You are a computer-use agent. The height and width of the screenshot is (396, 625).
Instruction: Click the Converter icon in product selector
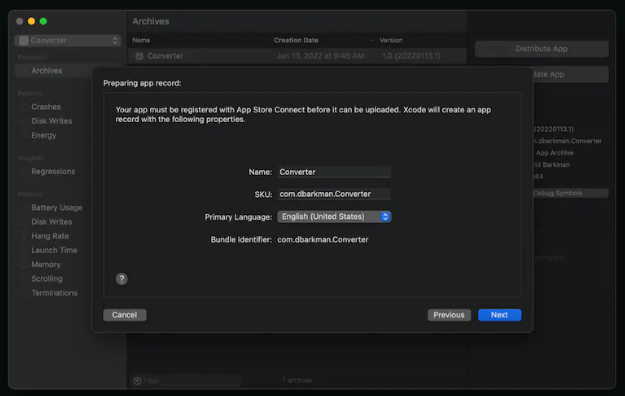[x=24, y=40]
